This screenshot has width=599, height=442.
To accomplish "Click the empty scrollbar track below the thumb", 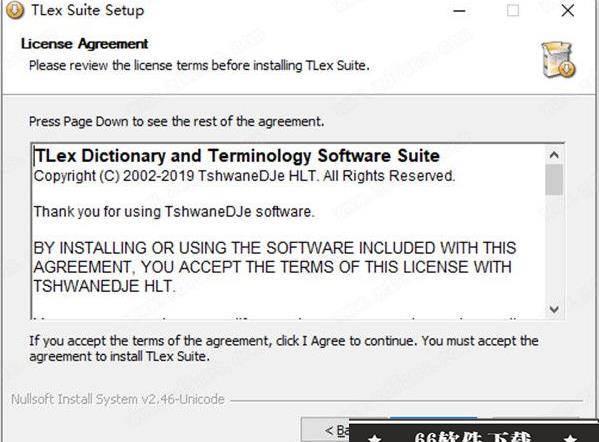I will tap(554, 248).
